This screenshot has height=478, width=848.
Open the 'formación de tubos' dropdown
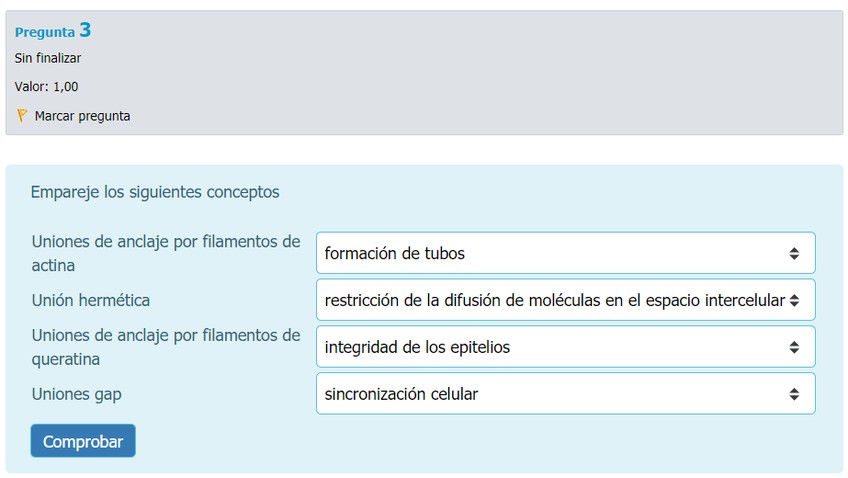(565, 253)
